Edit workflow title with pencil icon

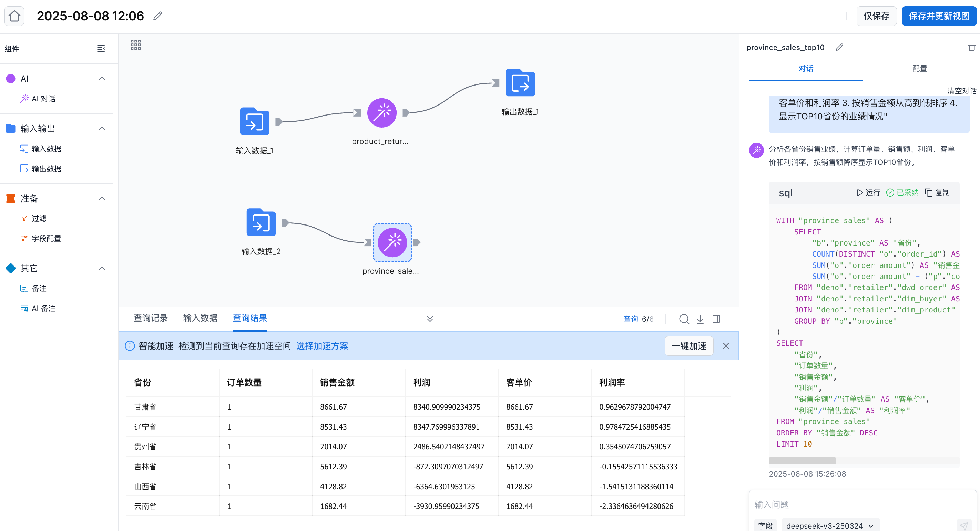coord(157,16)
